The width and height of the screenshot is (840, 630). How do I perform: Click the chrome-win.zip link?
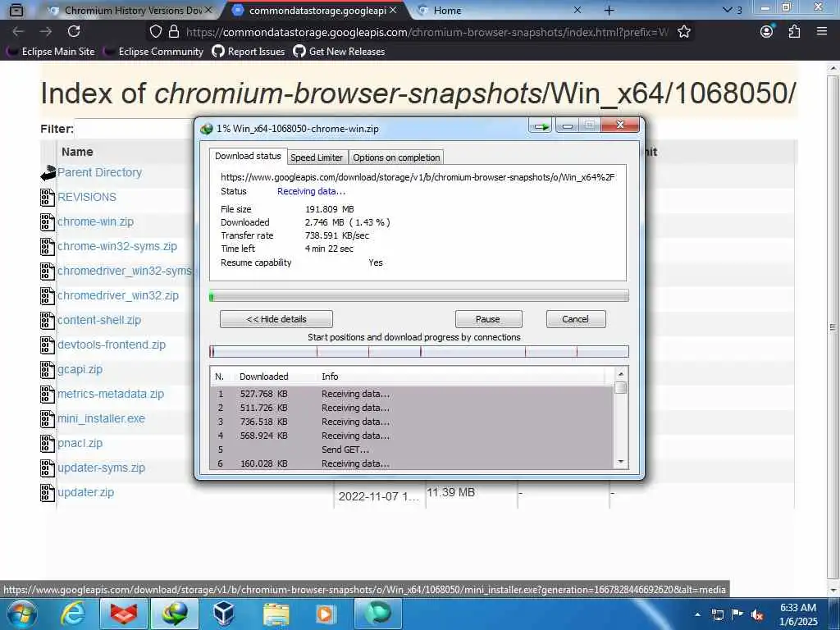pos(95,221)
